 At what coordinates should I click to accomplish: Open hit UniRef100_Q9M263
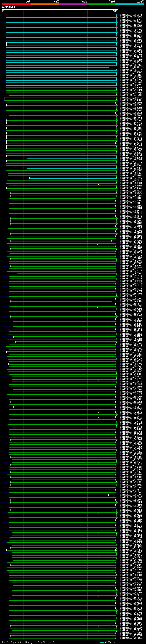131,22
